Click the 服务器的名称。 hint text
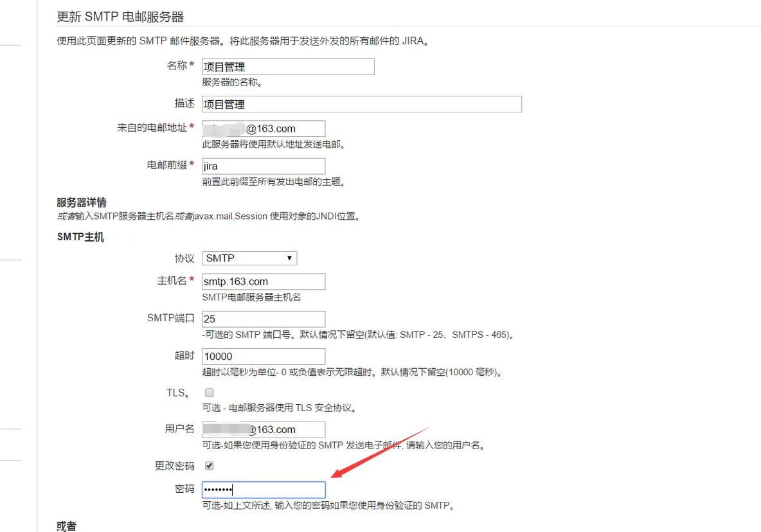The height and width of the screenshot is (532, 761). (232, 82)
